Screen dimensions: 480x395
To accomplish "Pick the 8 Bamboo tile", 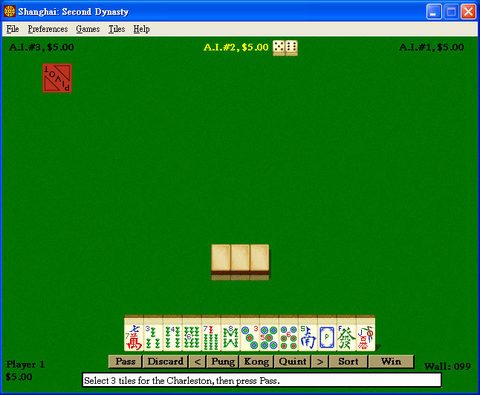I will (230, 333).
